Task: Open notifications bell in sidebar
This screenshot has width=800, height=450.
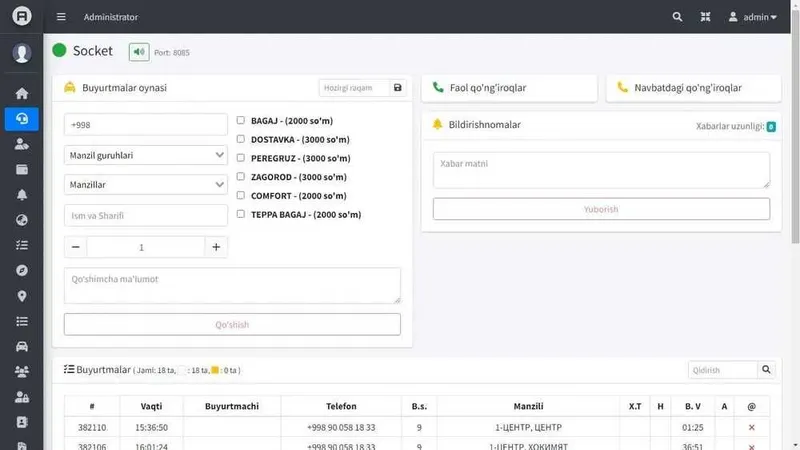Action: [21, 195]
